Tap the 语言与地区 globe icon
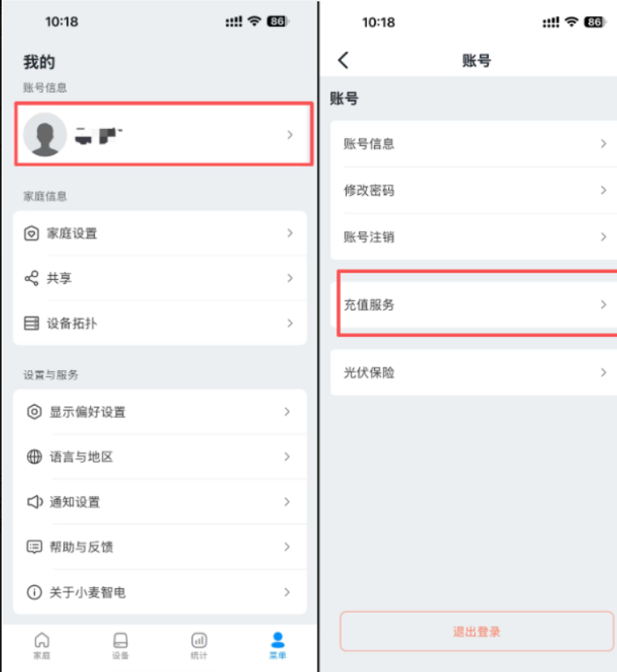This screenshot has width=617, height=672. coord(34,457)
